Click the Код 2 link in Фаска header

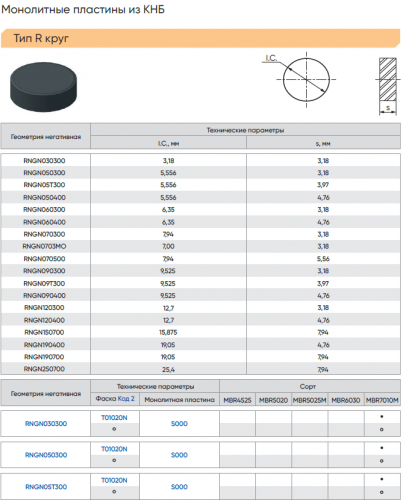pos(126,398)
